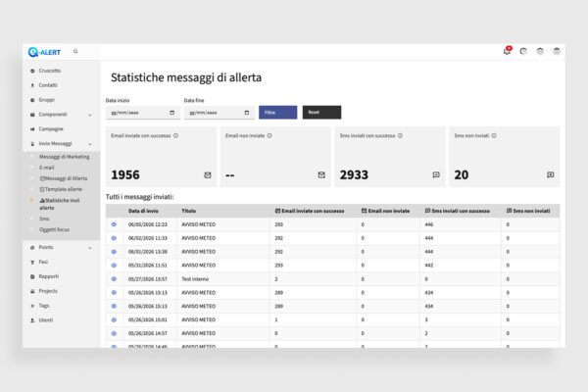Click Email non inviate column header
Image resolution: width=588 pixels, height=392 pixels.
(385, 212)
